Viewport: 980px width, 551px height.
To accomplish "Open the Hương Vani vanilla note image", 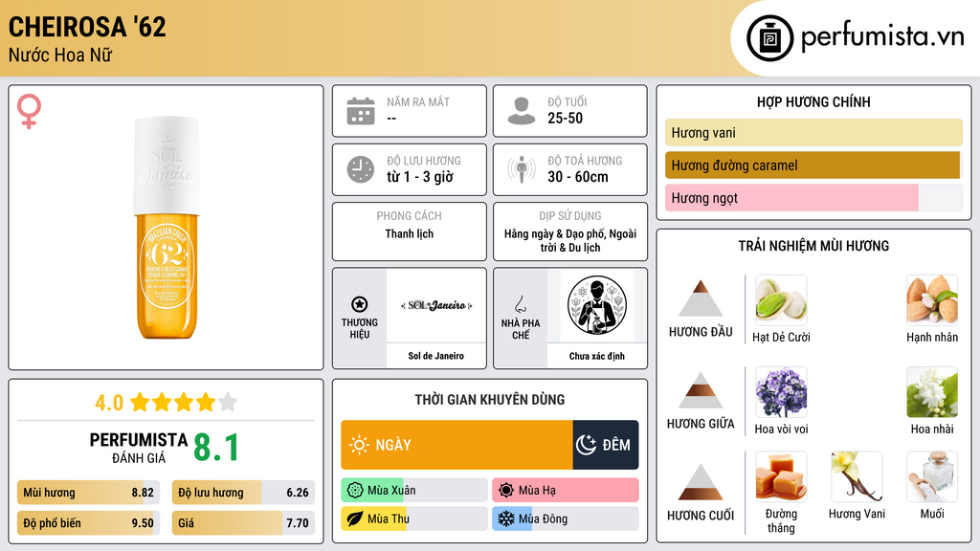I will pyautogui.click(x=857, y=477).
